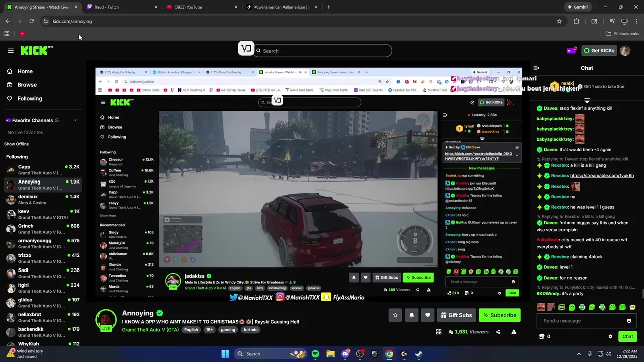The image size is (644, 362).
Task: Show system tray hidden icons chevron
Action: coord(579,354)
